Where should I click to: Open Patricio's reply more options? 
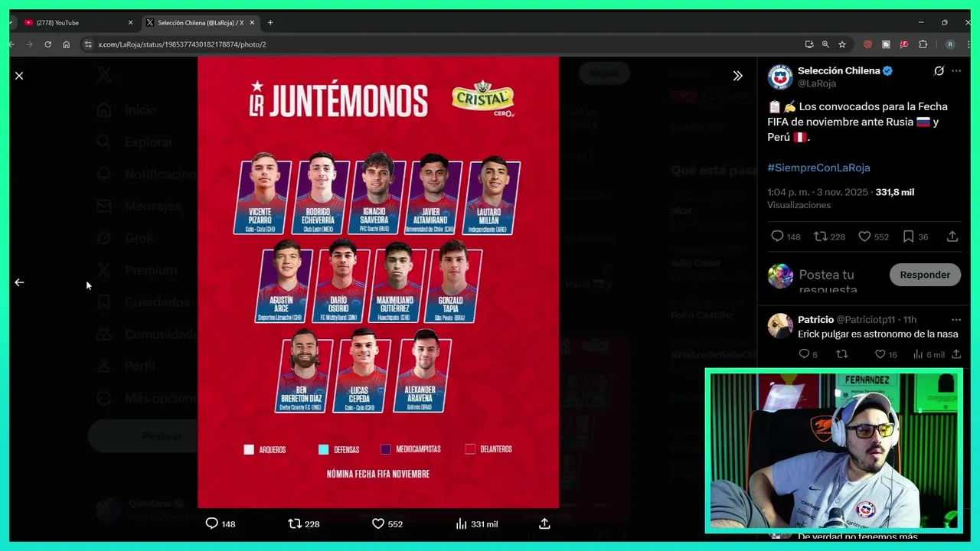pos(956,320)
